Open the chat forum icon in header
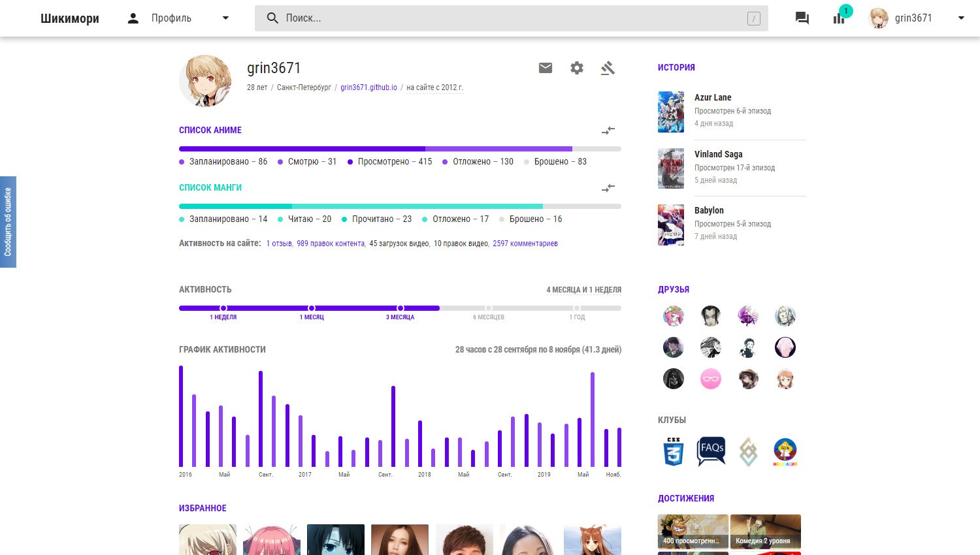 [x=802, y=18]
